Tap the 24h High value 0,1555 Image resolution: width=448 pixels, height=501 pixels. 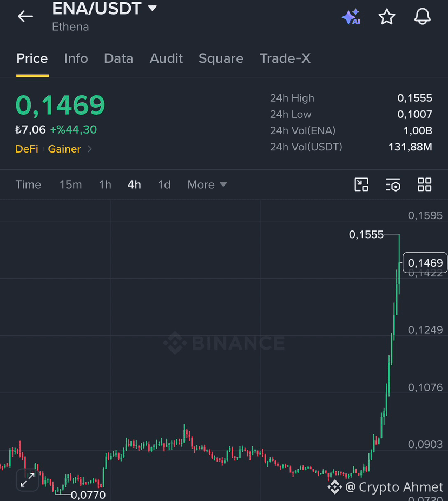pyautogui.click(x=414, y=98)
